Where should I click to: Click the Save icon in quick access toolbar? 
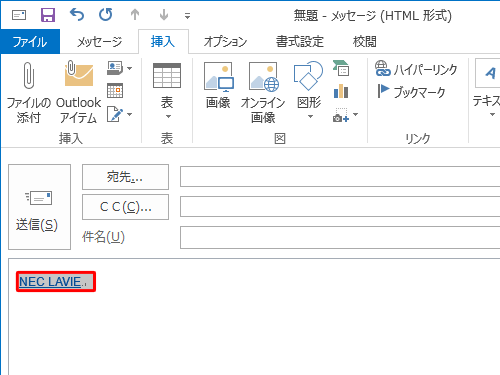[48, 15]
